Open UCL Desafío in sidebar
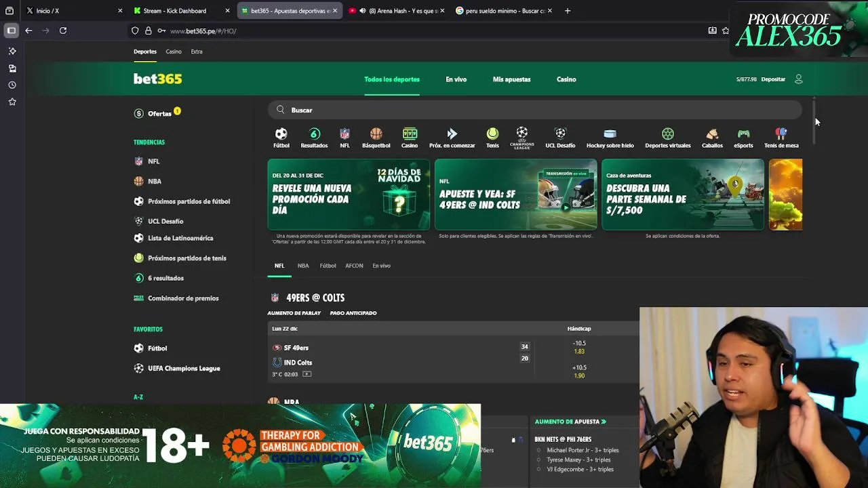Screen dimensions: 868x488 click(x=165, y=221)
